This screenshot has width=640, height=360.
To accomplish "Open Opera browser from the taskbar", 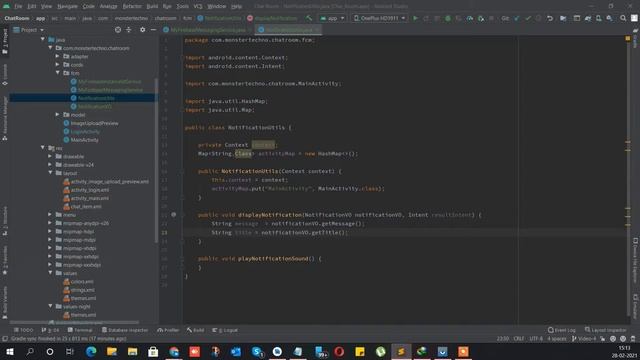I will [x=339, y=351].
